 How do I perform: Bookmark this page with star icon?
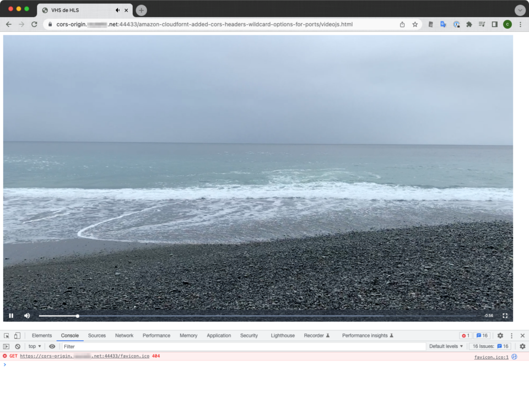click(x=415, y=24)
